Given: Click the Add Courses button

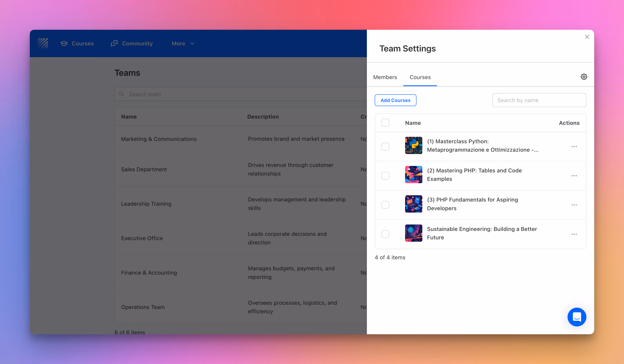Looking at the screenshot, I should click(395, 100).
